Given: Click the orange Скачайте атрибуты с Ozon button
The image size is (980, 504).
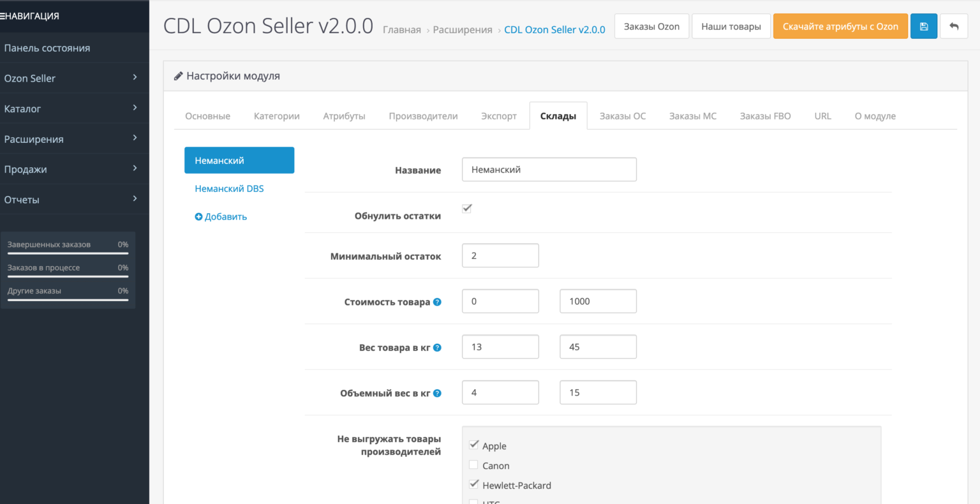Looking at the screenshot, I should pos(840,26).
